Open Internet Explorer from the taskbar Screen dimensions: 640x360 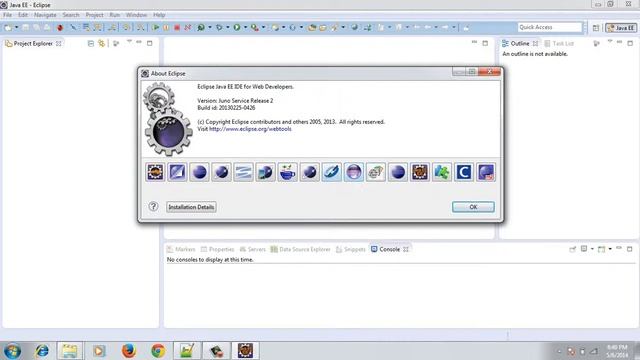pyautogui.click(x=42, y=351)
